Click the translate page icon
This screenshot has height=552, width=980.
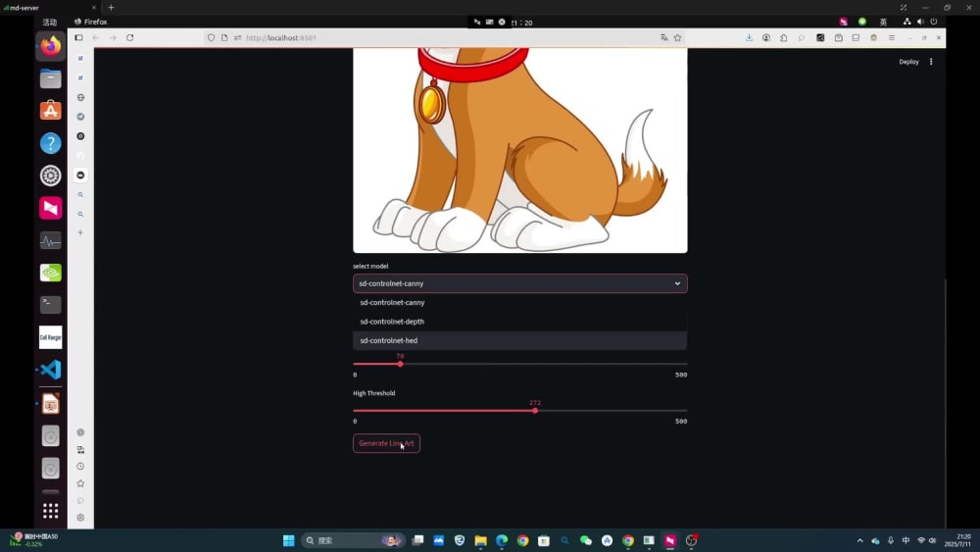click(663, 37)
